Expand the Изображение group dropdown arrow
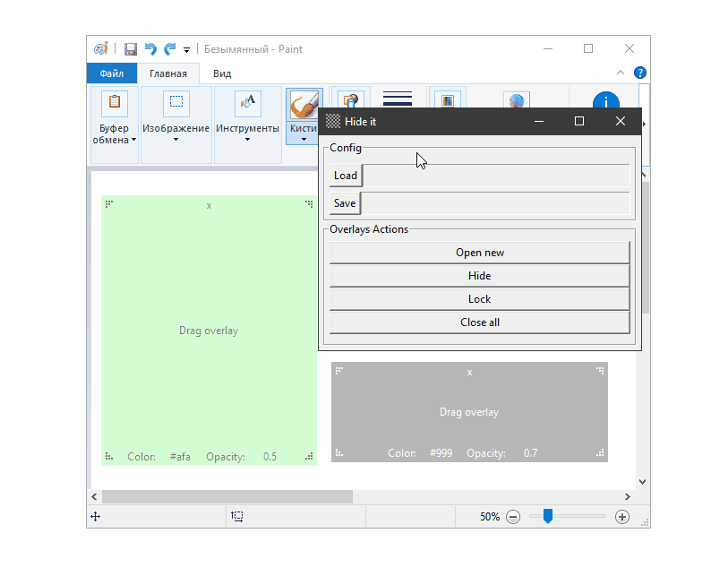This screenshot has height=576, width=728. click(176, 140)
